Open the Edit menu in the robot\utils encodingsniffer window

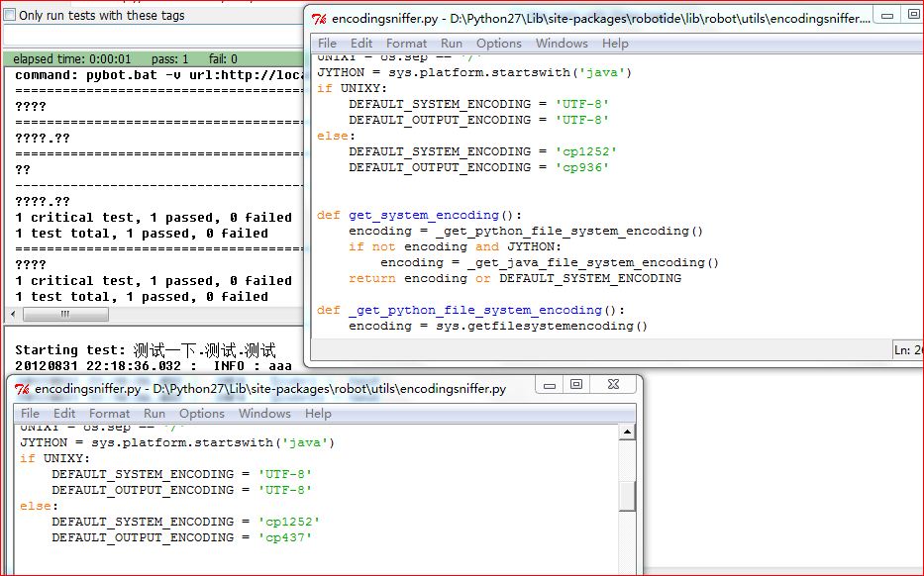coord(64,414)
